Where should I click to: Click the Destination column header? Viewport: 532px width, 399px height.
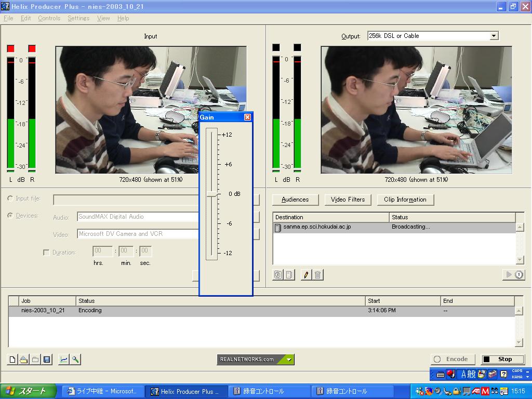331,217
